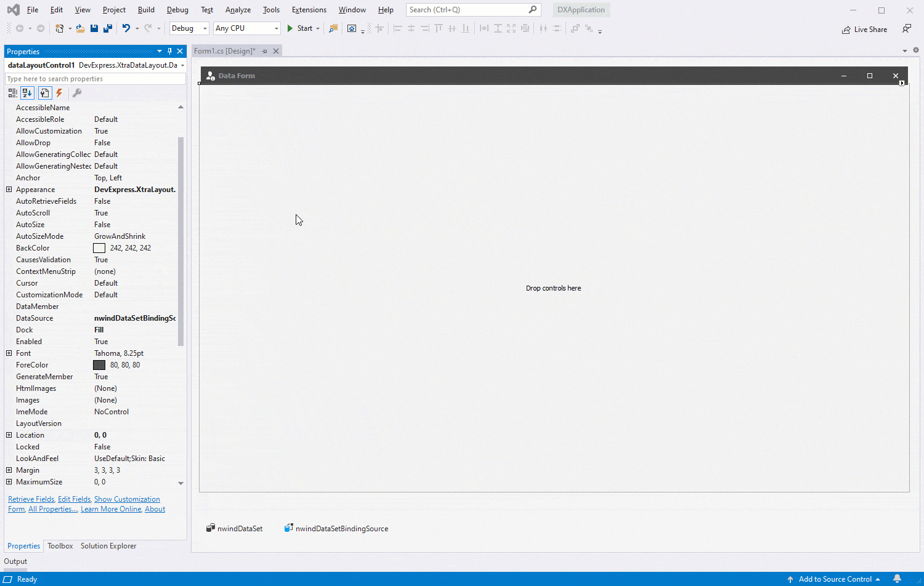Open the notifications bell in status bar
924x586 pixels.
(897, 579)
